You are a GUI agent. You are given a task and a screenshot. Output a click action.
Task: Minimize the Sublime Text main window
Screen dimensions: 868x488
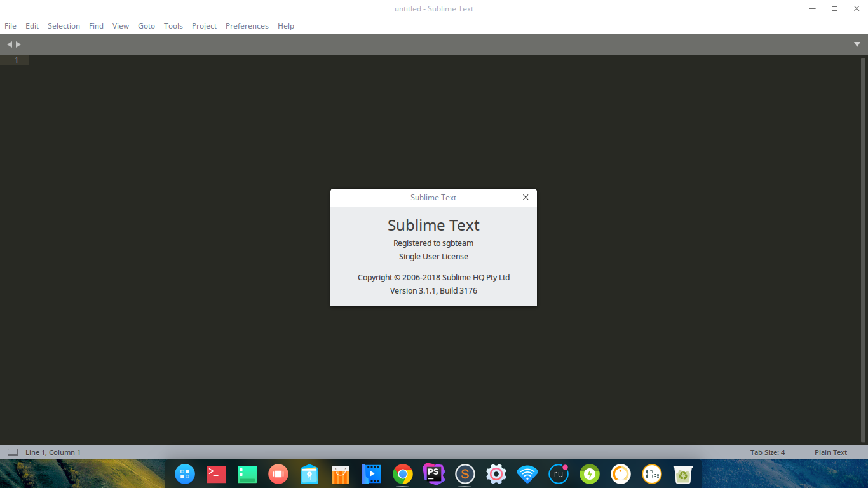coord(813,9)
